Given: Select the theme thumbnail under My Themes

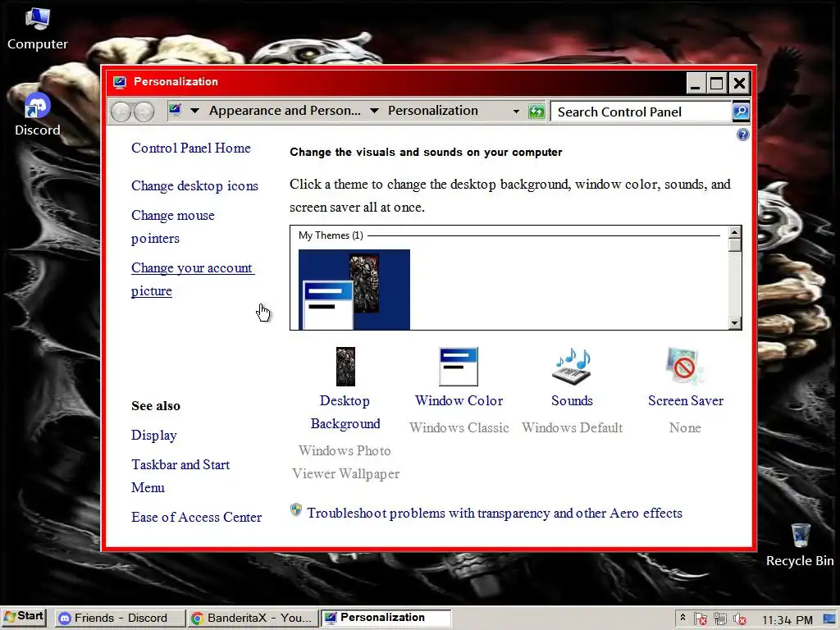Looking at the screenshot, I should pos(354,290).
